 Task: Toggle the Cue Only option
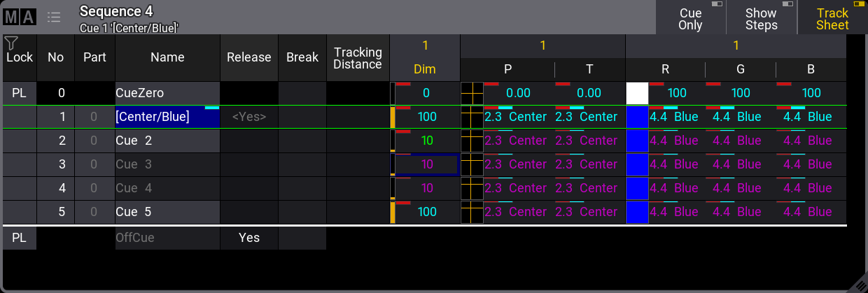[690, 18]
